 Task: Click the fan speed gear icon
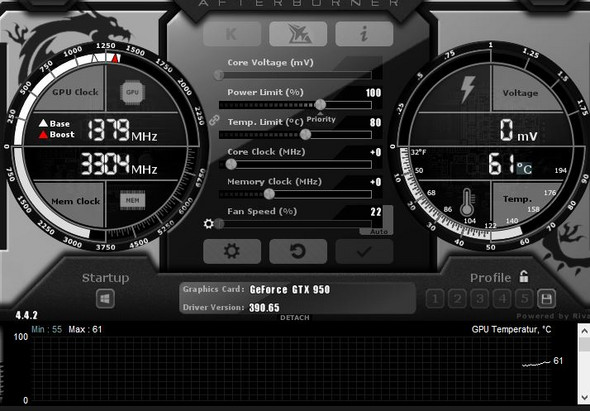click(x=208, y=224)
